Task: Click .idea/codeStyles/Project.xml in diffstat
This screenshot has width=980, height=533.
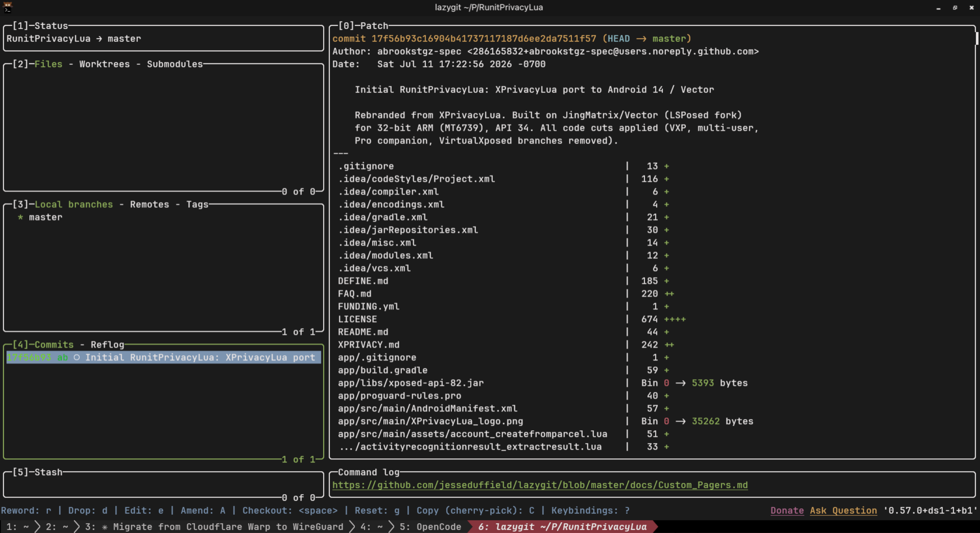Action: (x=417, y=179)
